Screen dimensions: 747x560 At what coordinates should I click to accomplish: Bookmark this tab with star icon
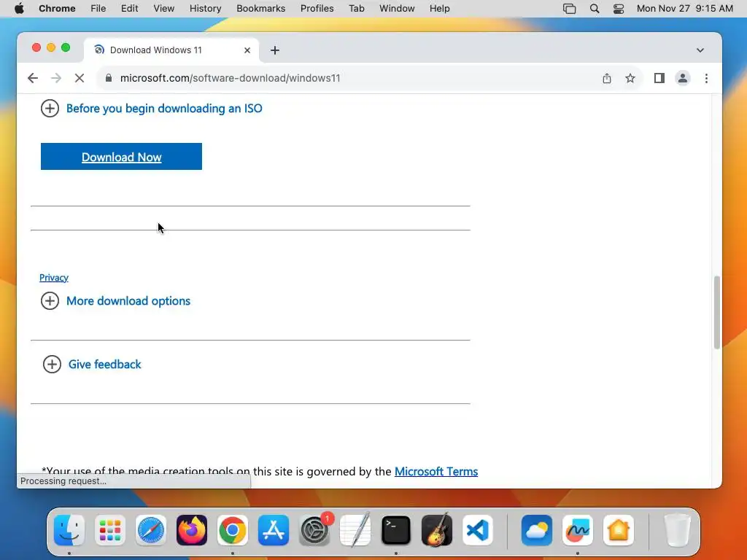[x=630, y=78]
